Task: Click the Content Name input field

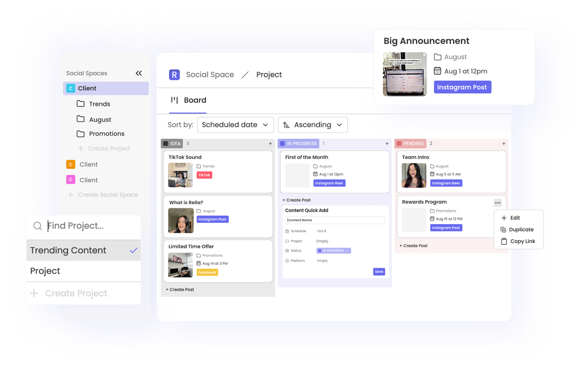Action: pos(335,220)
